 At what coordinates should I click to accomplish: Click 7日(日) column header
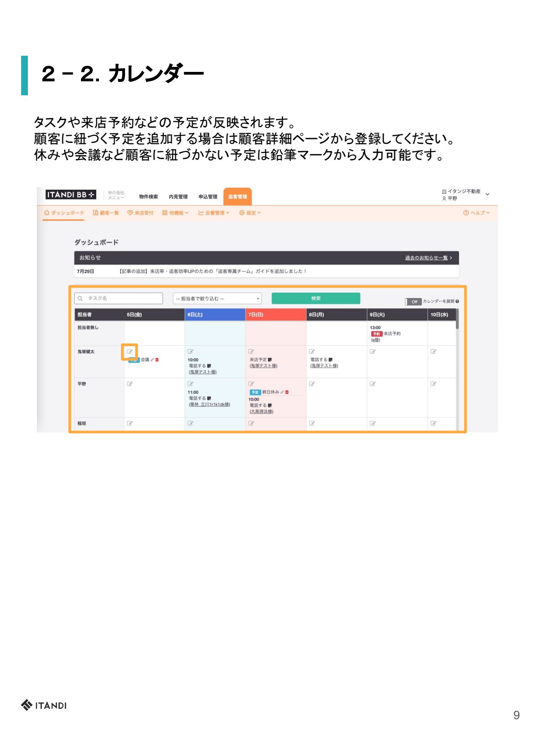click(276, 315)
